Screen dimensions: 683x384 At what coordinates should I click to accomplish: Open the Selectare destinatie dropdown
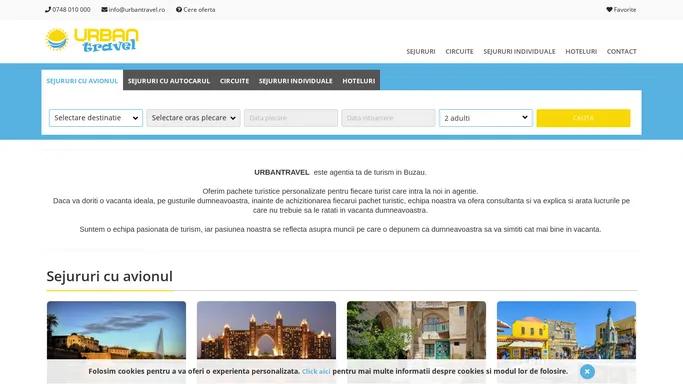96,118
